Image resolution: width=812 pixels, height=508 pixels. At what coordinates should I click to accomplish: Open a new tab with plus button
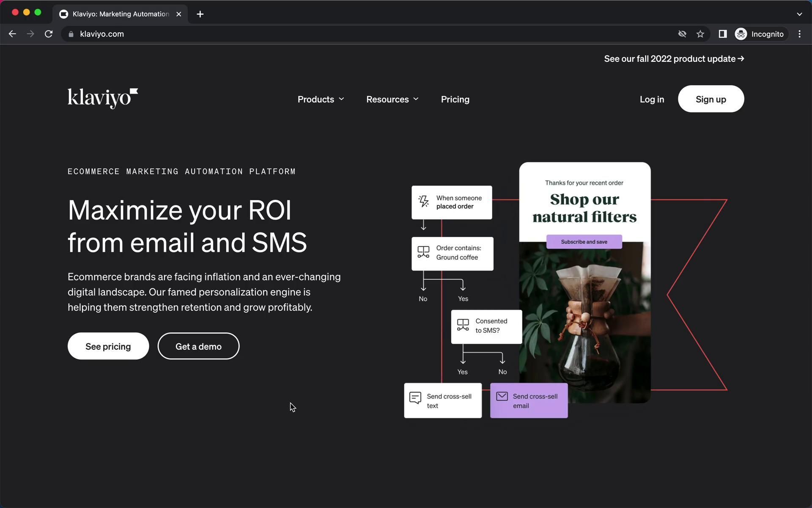click(200, 14)
